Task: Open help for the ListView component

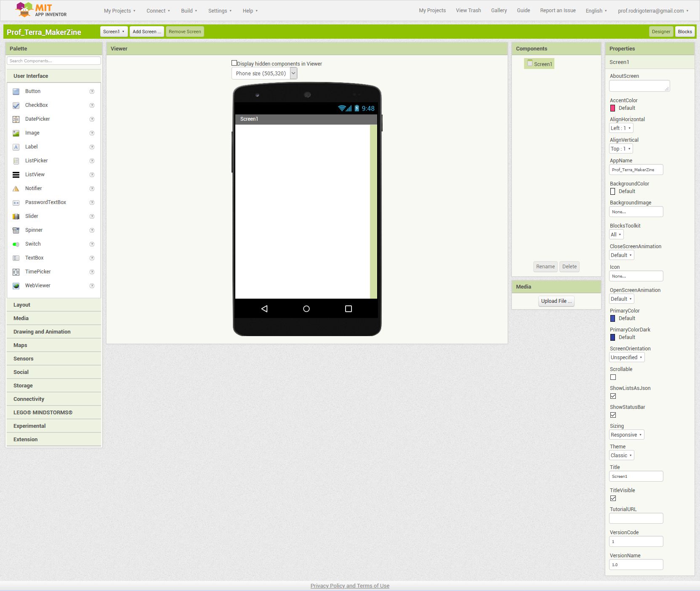Action: click(x=92, y=175)
